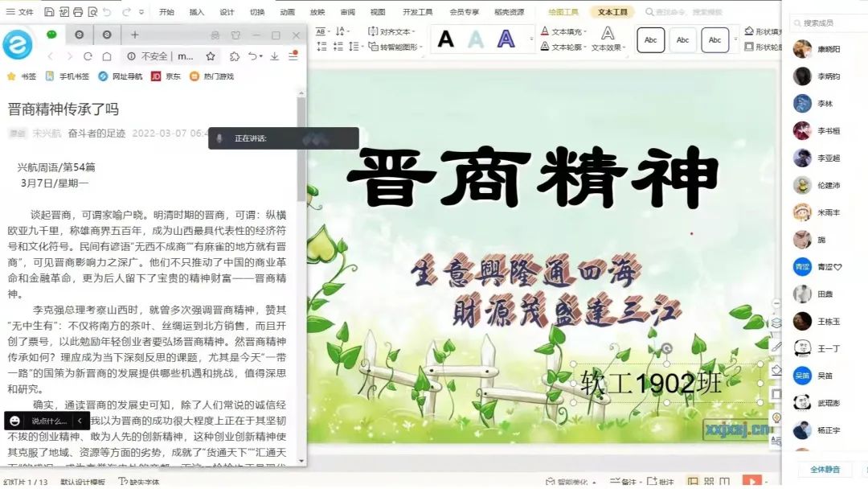The image size is (868, 489).
Task: Click the line spacing icon
Action: tap(355, 47)
